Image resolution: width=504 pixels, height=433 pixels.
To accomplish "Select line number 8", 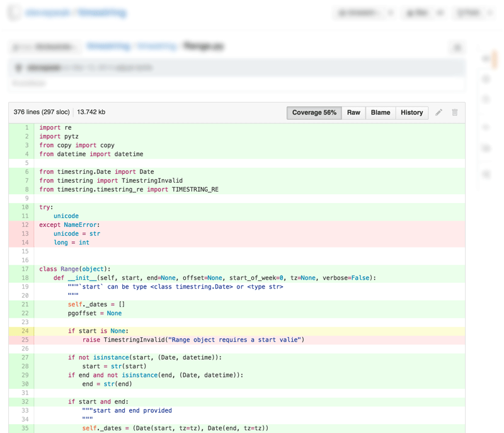I will pyautogui.click(x=27, y=189).
